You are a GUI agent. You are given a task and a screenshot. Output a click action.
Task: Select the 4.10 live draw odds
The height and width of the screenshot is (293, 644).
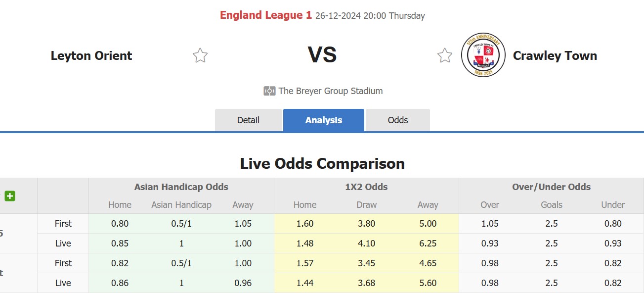click(x=366, y=244)
